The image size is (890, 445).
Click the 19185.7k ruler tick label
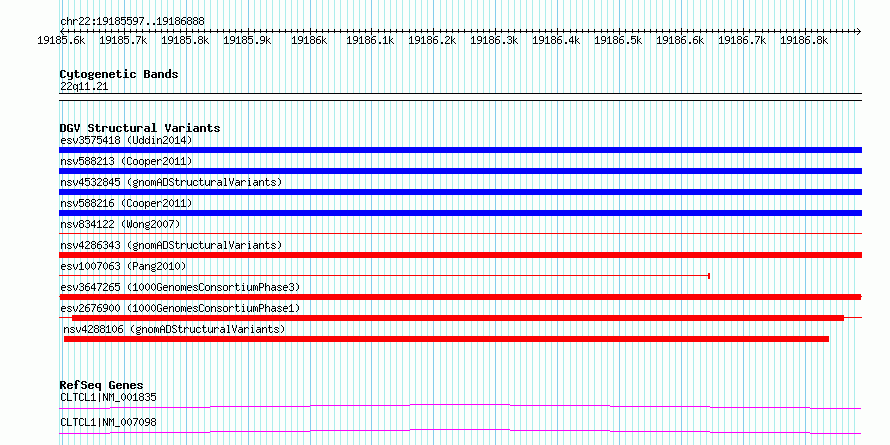pyautogui.click(x=123, y=40)
